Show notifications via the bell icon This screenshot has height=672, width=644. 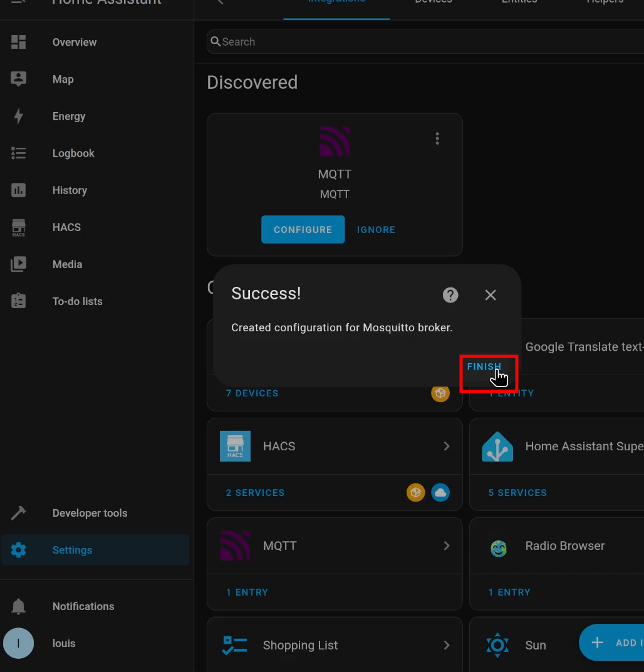pyautogui.click(x=18, y=606)
